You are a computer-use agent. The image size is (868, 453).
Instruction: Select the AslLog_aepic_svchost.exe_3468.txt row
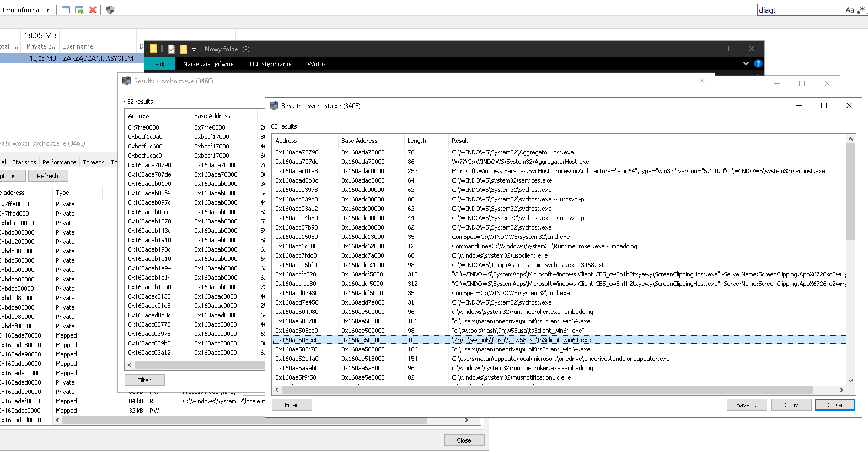click(x=559, y=265)
